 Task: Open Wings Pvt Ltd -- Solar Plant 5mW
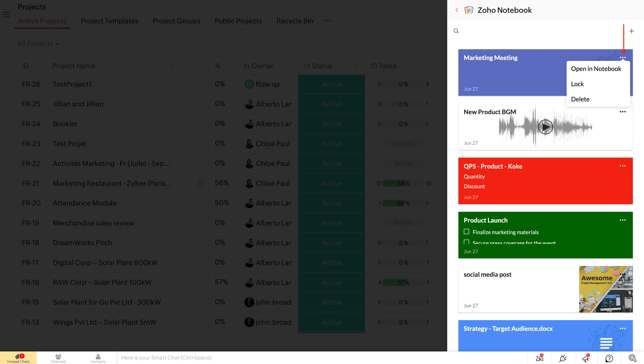point(104,322)
